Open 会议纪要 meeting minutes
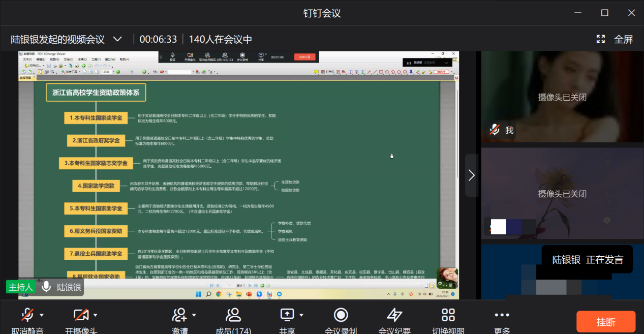The image size is (644, 334). [x=394, y=316]
